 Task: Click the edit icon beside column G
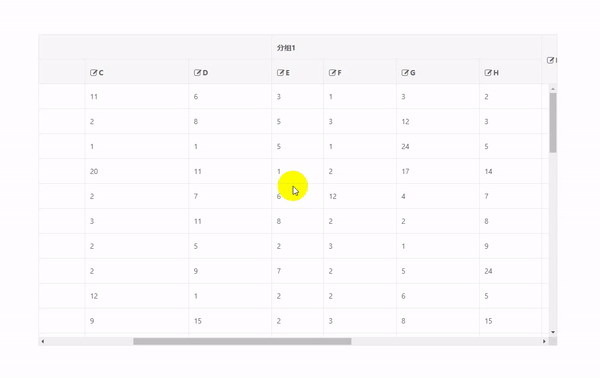(405, 73)
